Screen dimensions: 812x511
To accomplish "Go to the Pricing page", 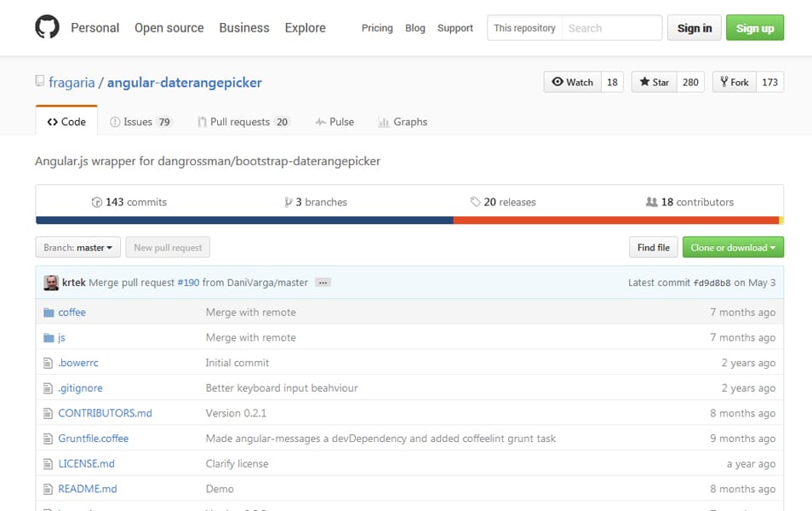I will [377, 28].
